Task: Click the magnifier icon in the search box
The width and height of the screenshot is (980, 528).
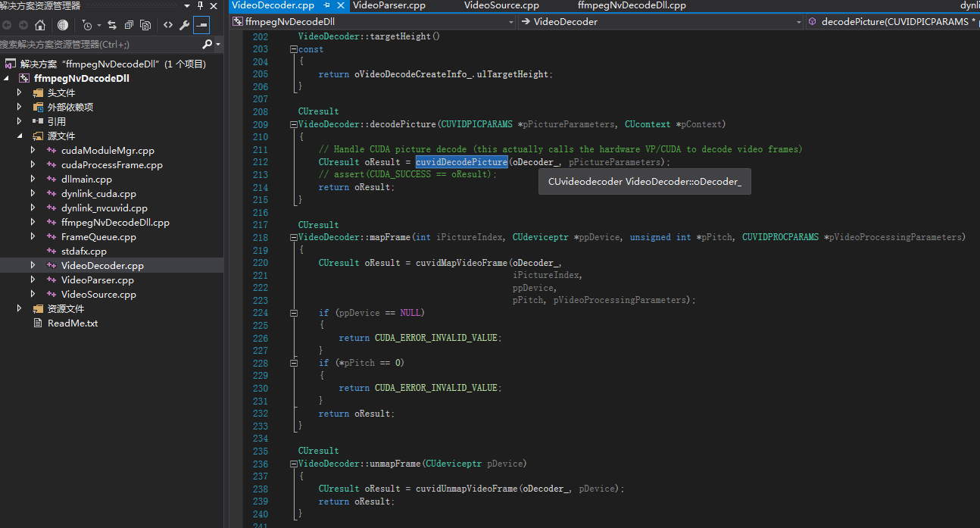Action: pyautogui.click(x=207, y=45)
